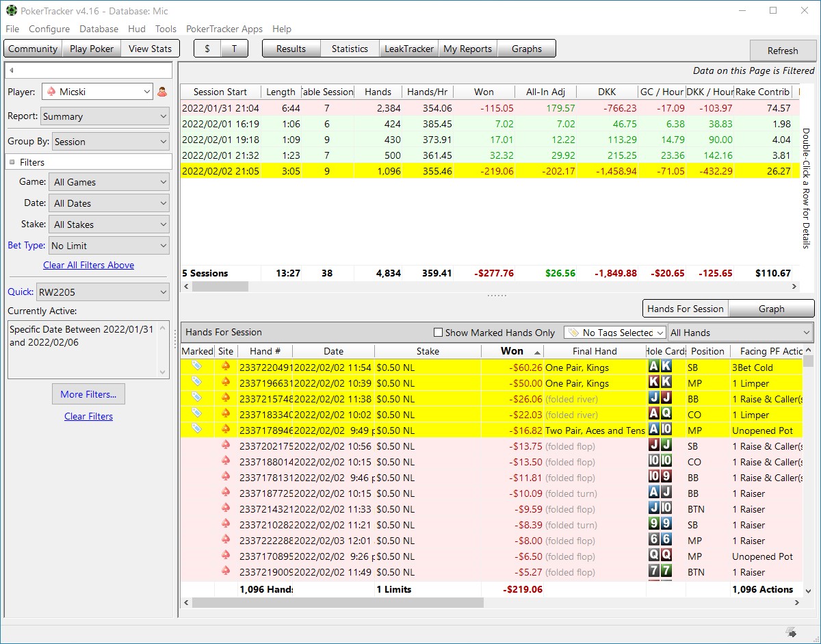Click the status bar icon at bottom right

[791, 632]
